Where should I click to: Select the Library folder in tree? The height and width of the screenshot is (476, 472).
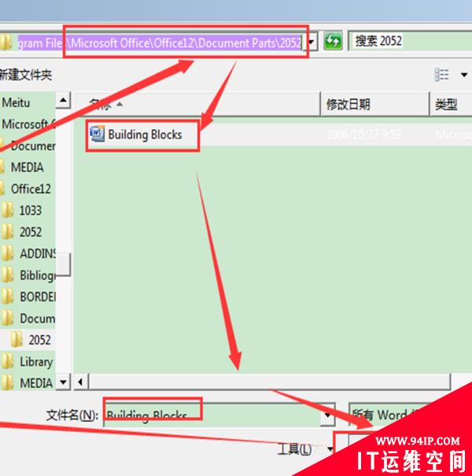click(36, 362)
